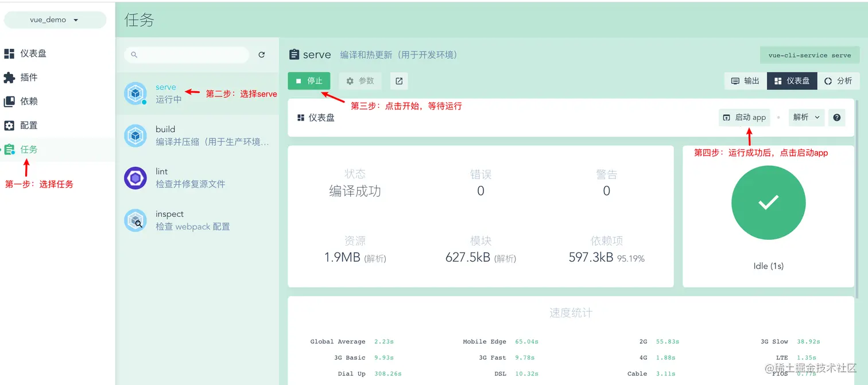Click the 1.9MB assets value
The height and width of the screenshot is (385, 868).
tap(342, 258)
